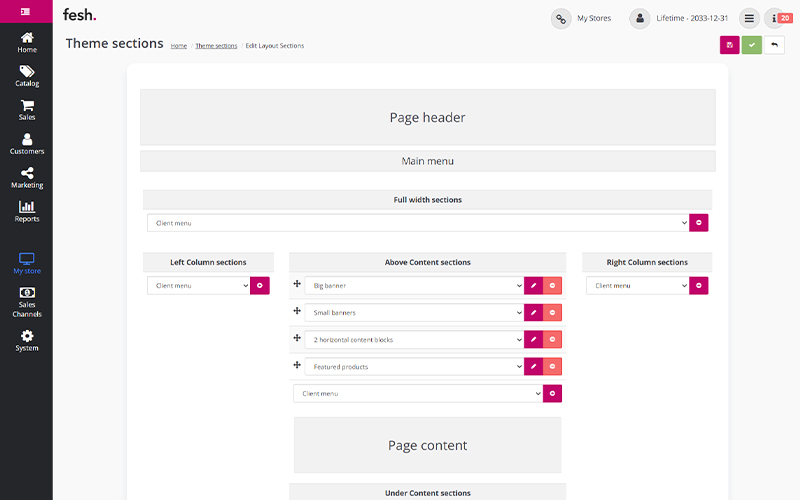
Task: Add section to Full width sections
Action: click(699, 223)
